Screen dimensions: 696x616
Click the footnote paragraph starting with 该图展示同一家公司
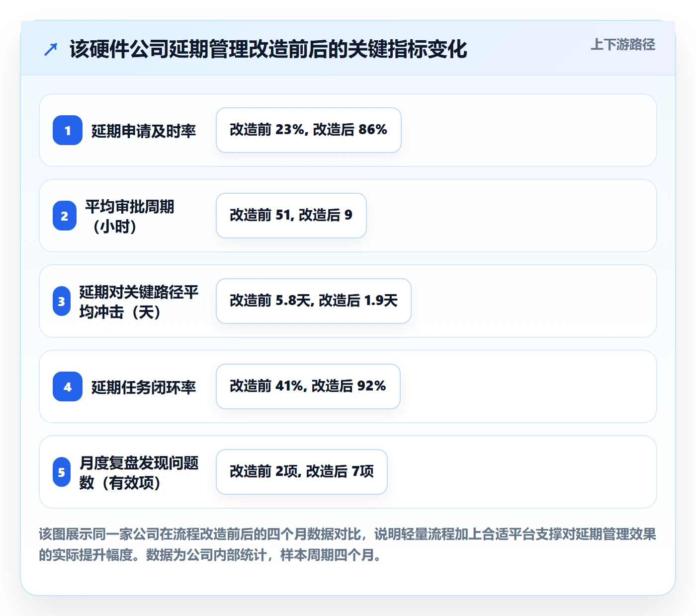point(348,544)
